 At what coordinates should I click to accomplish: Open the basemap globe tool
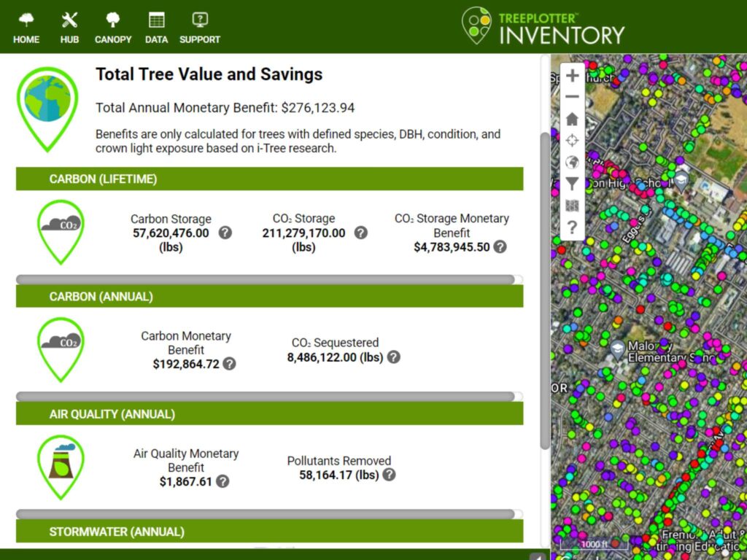(572, 163)
